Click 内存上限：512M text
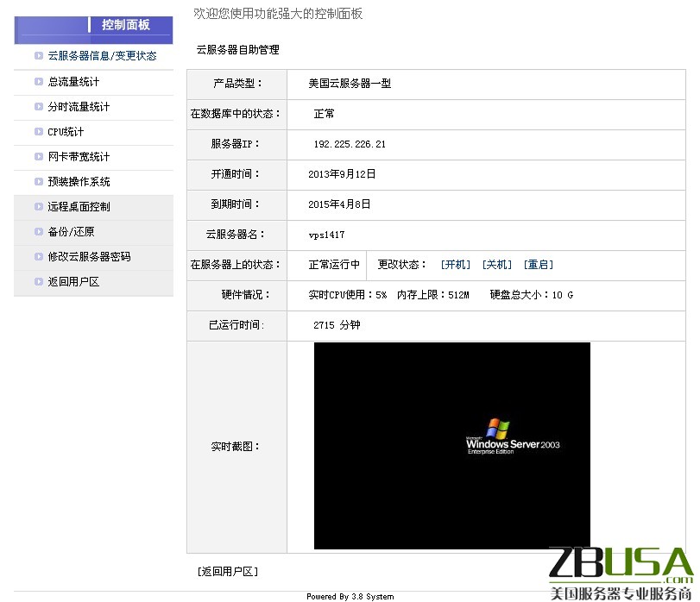 [x=433, y=295]
